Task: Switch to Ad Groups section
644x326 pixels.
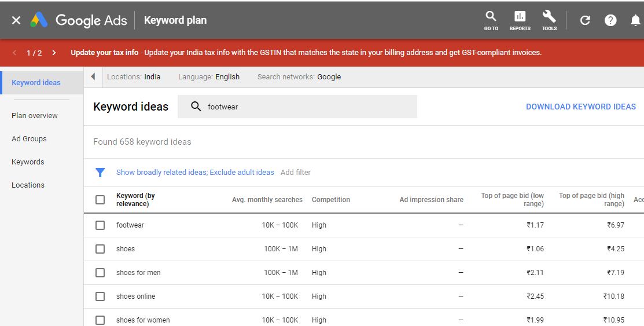Action: coord(29,139)
